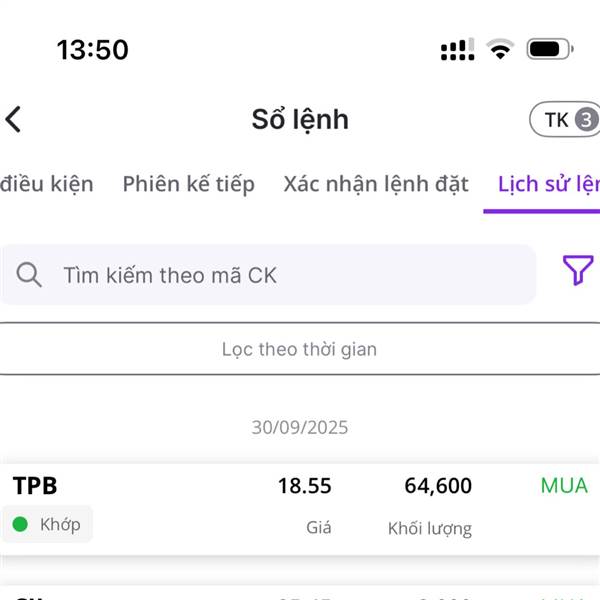The image size is (600, 600).
Task: Tap the 18.55 Giá value
Action: click(305, 486)
